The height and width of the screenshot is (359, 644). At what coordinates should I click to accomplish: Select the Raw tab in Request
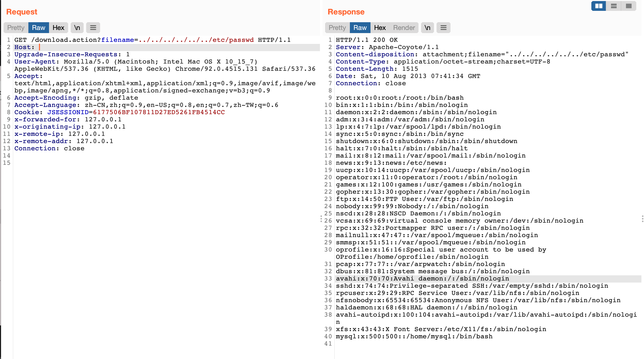[38, 28]
